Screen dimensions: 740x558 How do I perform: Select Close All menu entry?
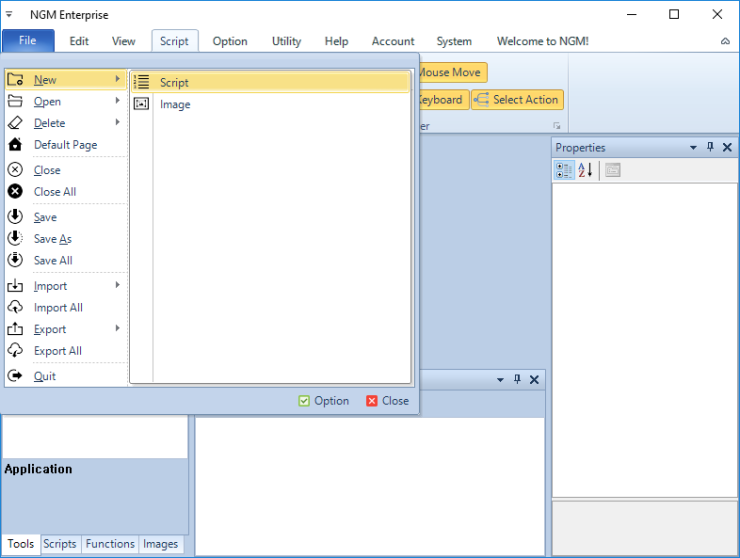pos(66,191)
